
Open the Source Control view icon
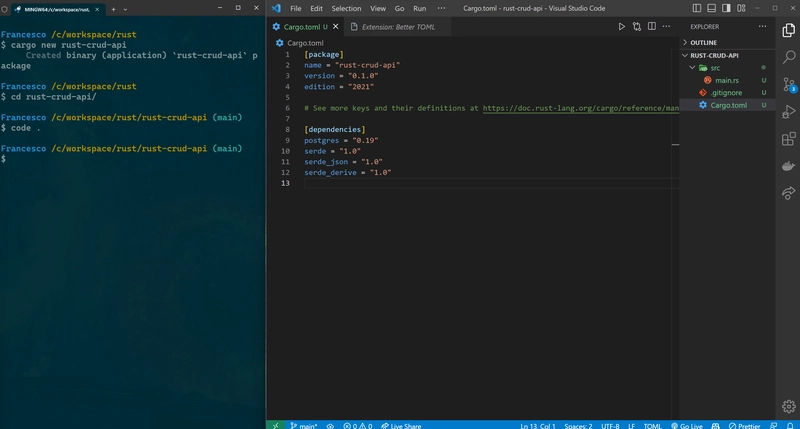click(x=789, y=84)
